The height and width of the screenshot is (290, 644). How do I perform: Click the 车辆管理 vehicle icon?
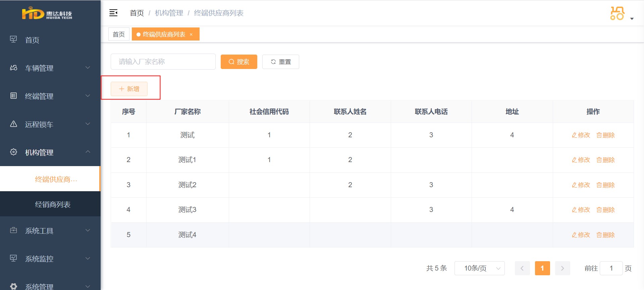[13, 68]
